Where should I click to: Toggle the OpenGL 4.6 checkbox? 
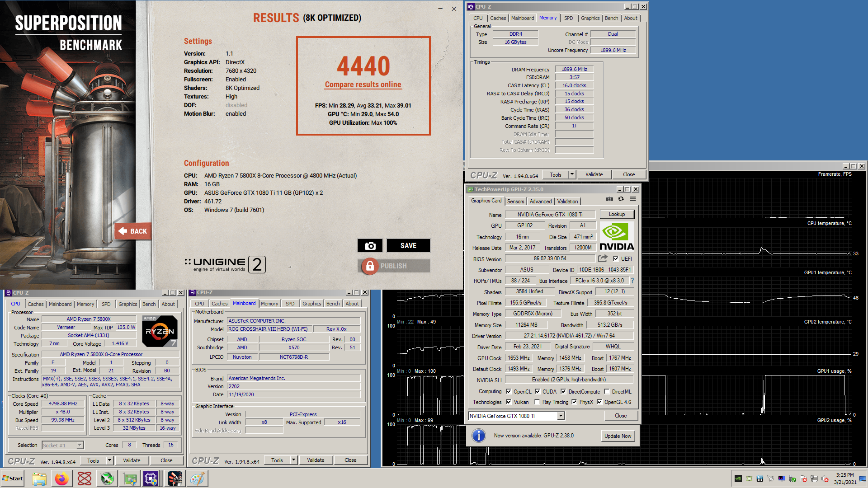[x=599, y=402]
